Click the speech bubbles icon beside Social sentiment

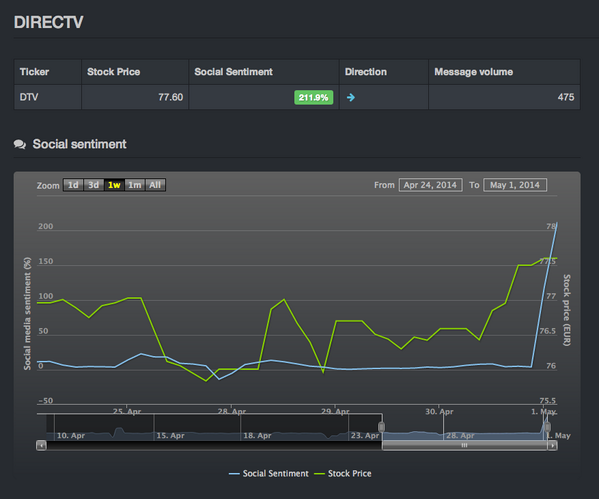(x=20, y=144)
